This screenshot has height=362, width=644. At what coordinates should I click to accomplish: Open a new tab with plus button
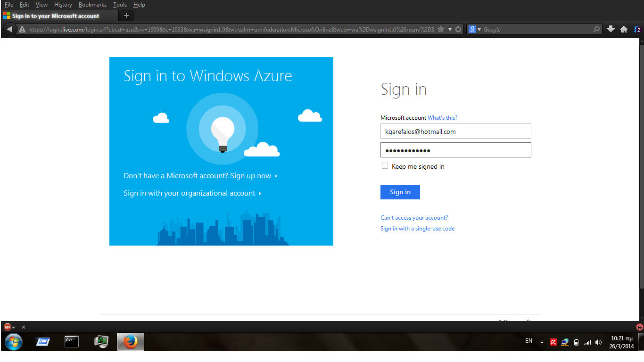point(126,16)
